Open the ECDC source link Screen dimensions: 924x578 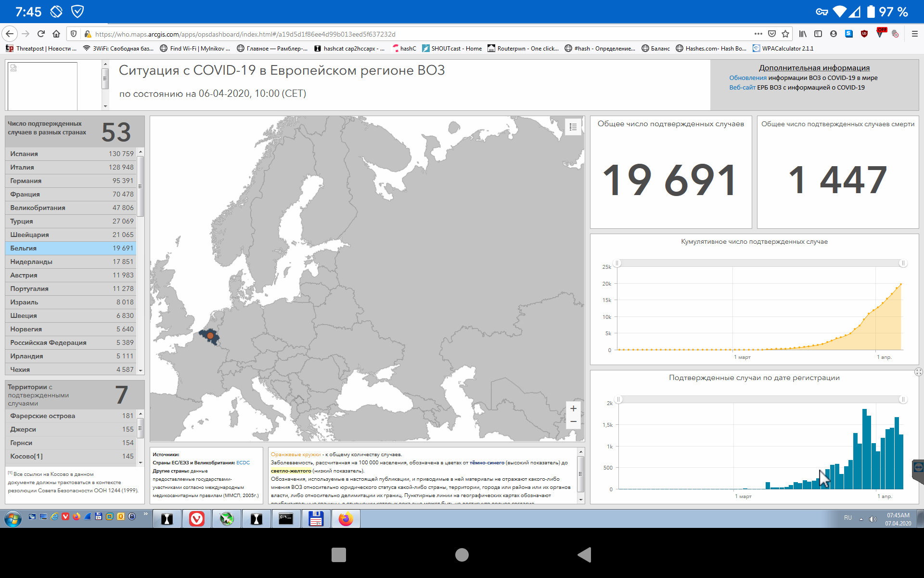pyautogui.click(x=243, y=462)
